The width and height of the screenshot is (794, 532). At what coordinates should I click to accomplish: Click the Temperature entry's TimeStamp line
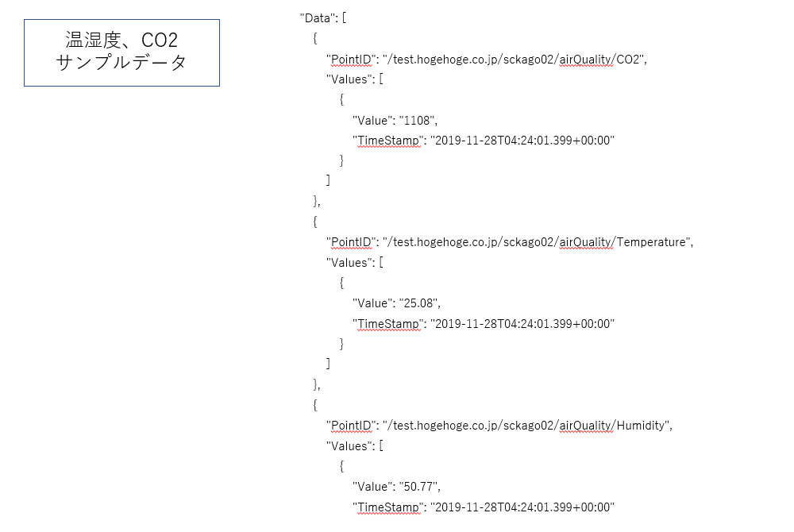pyautogui.click(x=484, y=323)
